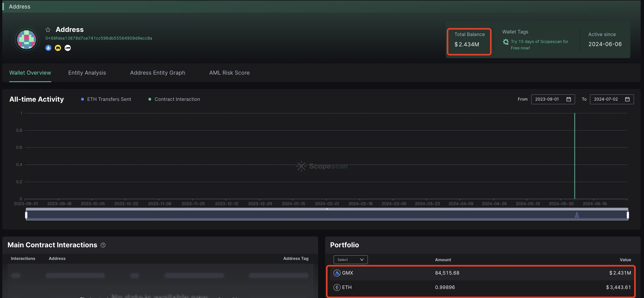Click the ETH token icon in portfolio
Screen dimensions: 644x298
pyautogui.click(x=336, y=287)
